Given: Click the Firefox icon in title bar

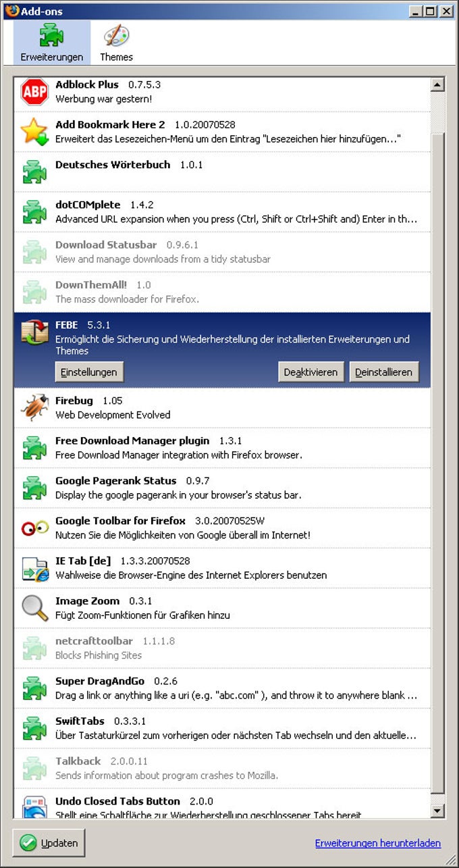Looking at the screenshot, I should [x=11, y=10].
